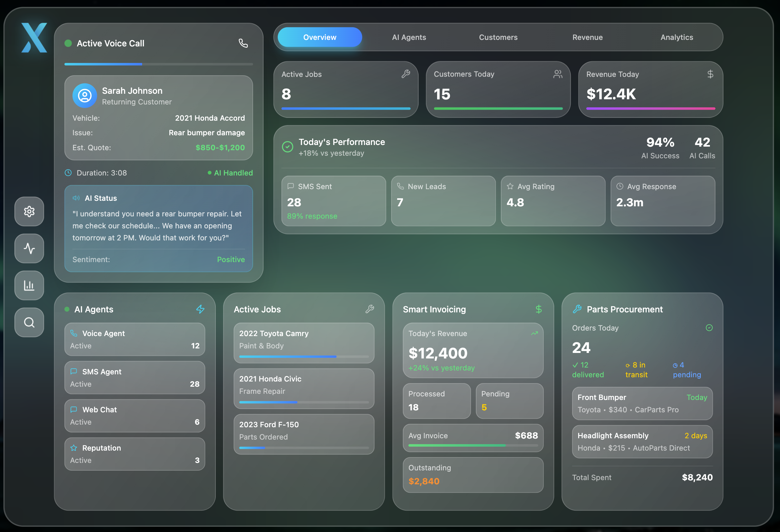This screenshot has width=780, height=532.
Task: Click the X logo in top-left
Action: [34, 38]
